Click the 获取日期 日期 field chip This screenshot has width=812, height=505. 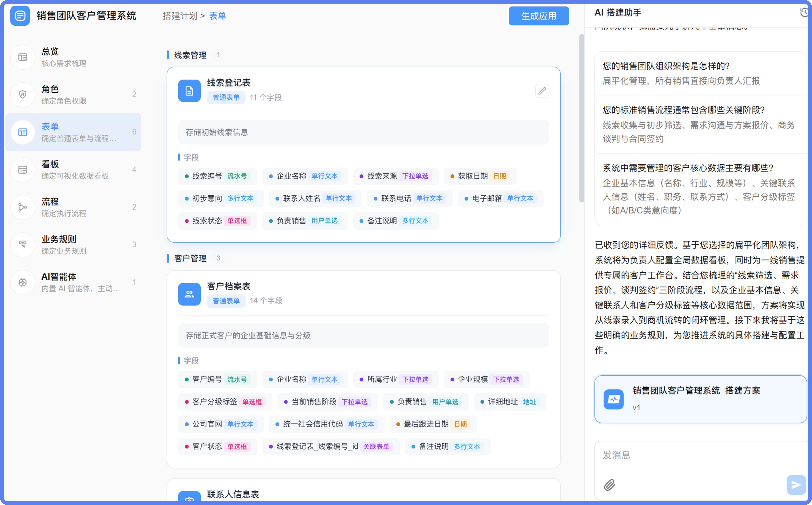tap(480, 176)
